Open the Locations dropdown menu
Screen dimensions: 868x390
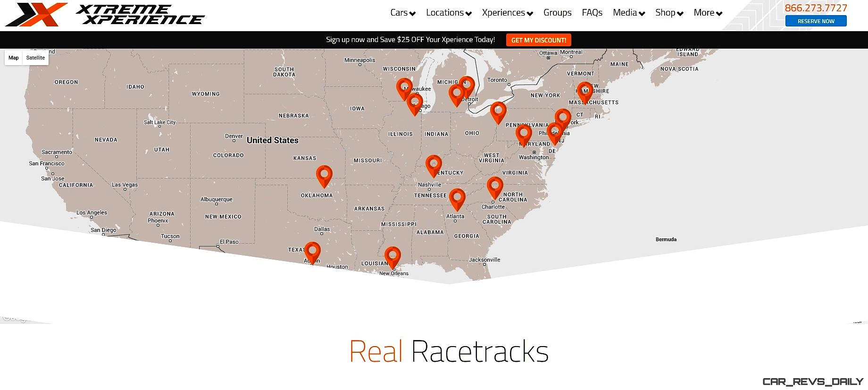(449, 13)
